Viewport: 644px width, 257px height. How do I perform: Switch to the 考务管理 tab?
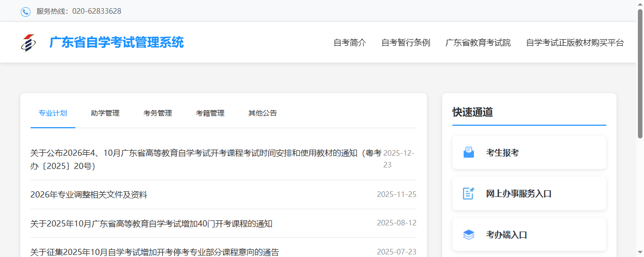(157, 113)
